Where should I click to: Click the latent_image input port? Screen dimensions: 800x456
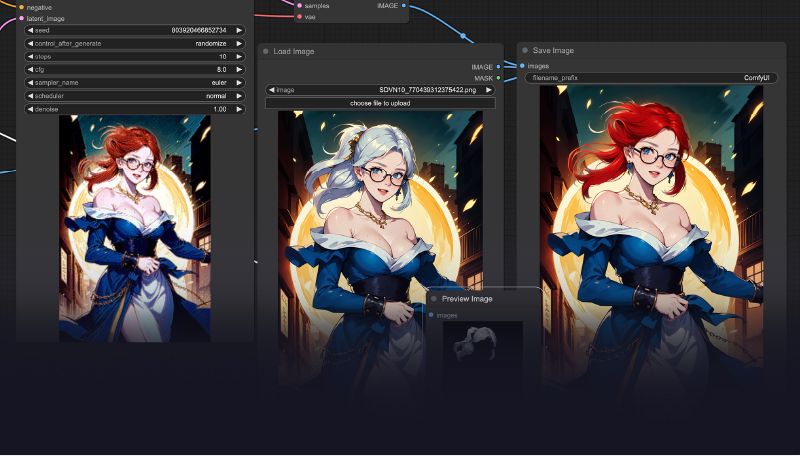click(21, 18)
